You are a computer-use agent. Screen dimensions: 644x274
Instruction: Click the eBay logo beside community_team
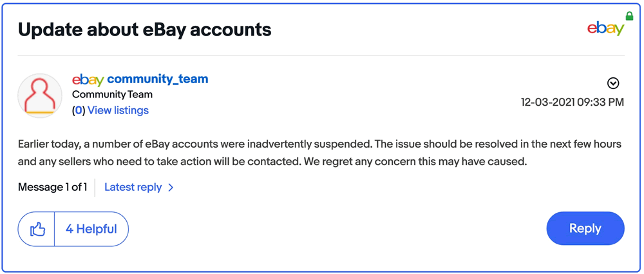pos(88,79)
